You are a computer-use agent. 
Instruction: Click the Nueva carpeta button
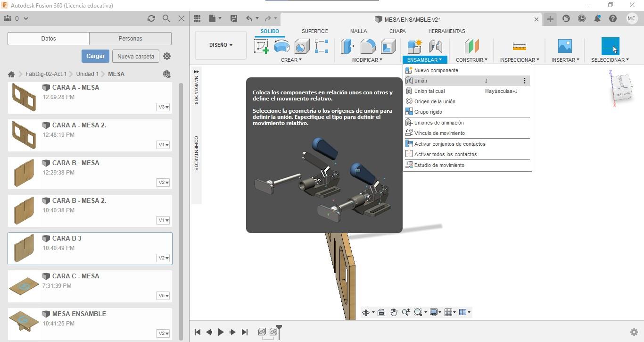[x=135, y=56]
